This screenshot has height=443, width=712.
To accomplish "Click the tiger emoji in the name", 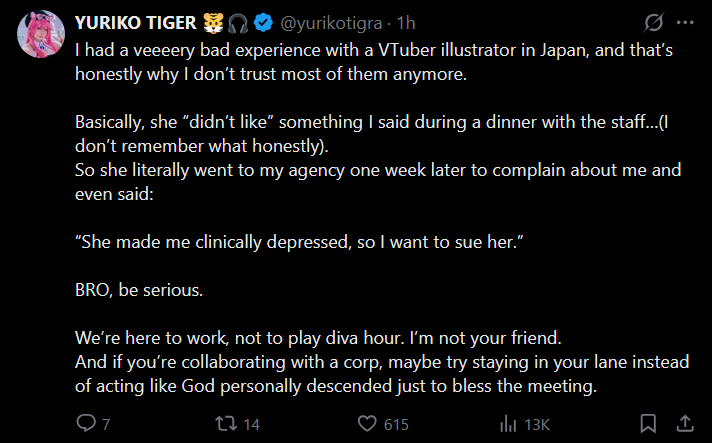I will [212, 21].
